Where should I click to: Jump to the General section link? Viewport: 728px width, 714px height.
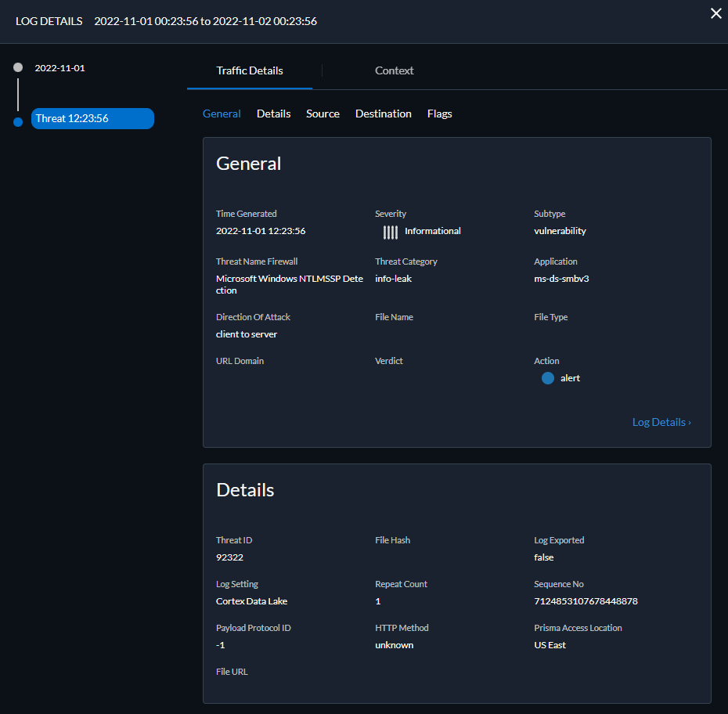(222, 114)
